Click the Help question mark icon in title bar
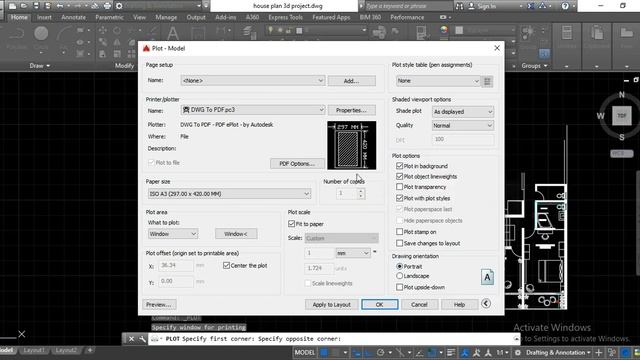640x360 pixels. point(565,6)
